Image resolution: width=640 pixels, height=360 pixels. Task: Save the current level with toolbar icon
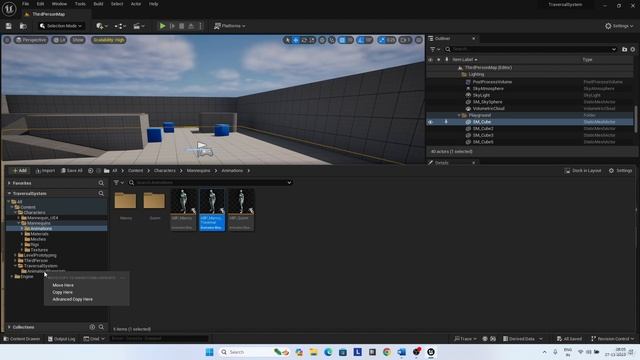tap(9, 26)
